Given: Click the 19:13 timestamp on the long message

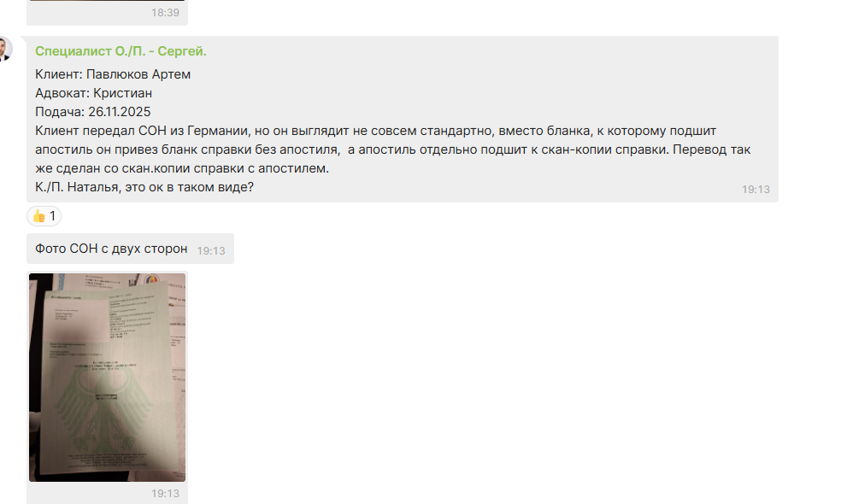Looking at the screenshot, I should 756,190.
